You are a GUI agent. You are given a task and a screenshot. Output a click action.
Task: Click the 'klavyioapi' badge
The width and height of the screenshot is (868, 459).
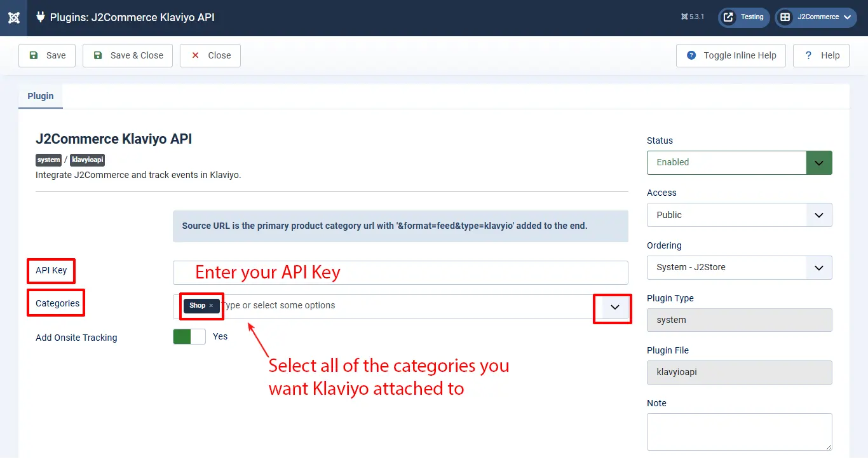point(87,160)
